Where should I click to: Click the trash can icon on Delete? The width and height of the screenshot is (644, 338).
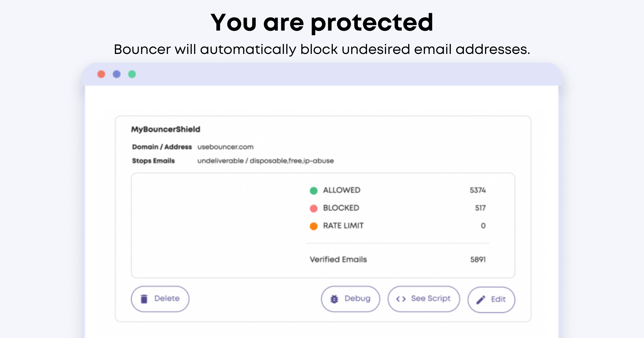tap(144, 299)
